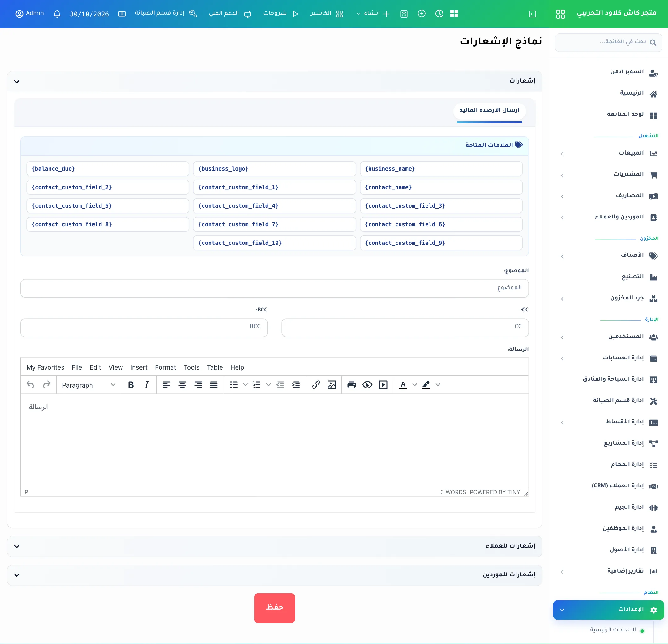This screenshot has width=668, height=644.
Task: Open the Paragraph format dropdown
Action: [x=89, y=385]
